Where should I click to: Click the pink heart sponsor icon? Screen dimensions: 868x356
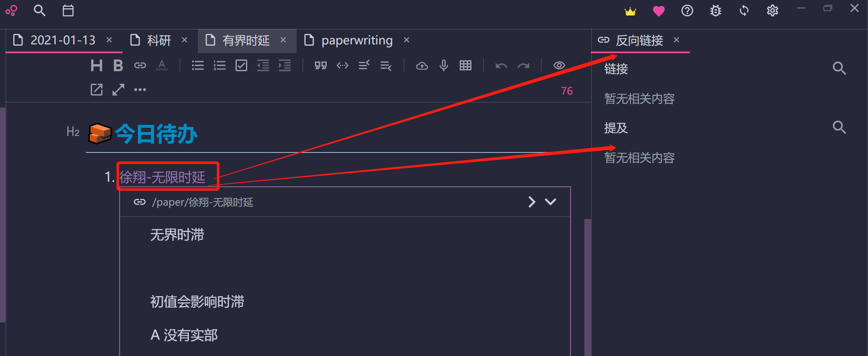659,11
